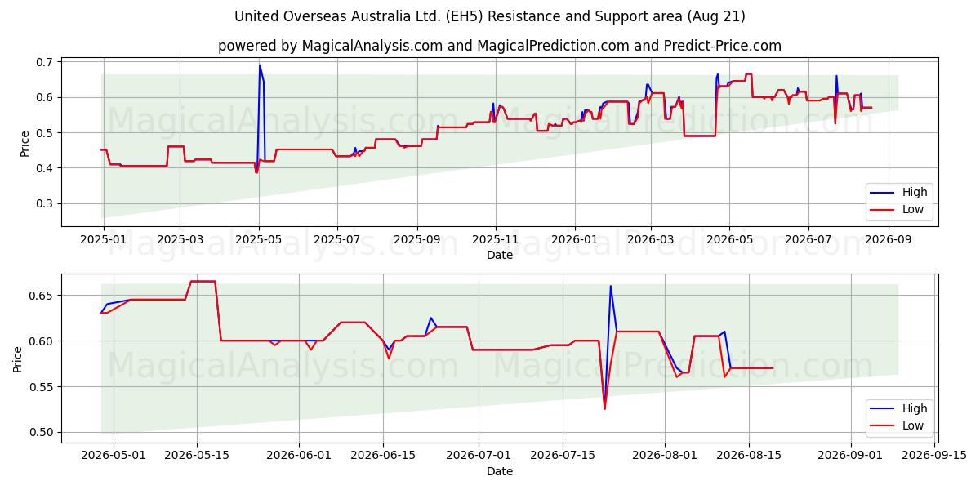Click the 'Date' x-axis label under the bottom chart
Screen dimensions: 980x490
tap(500, 471)
